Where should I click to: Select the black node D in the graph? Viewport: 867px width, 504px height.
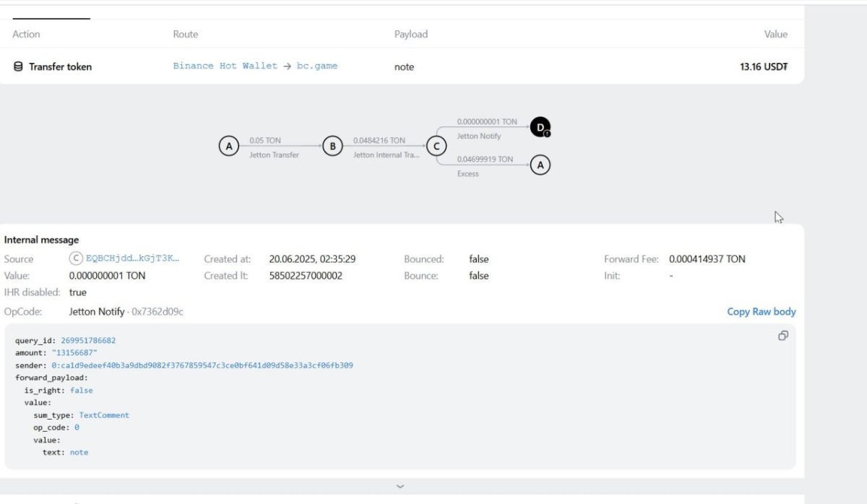(x=540, y=128)
